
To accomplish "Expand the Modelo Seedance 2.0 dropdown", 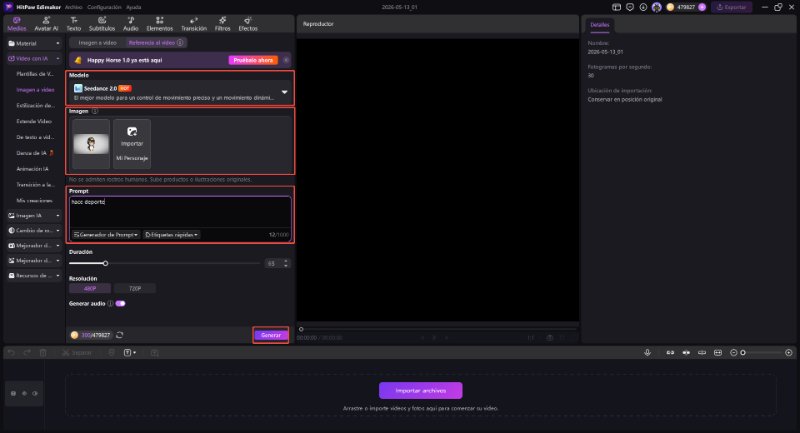I will pyautogui.click(x=284, y=92).
